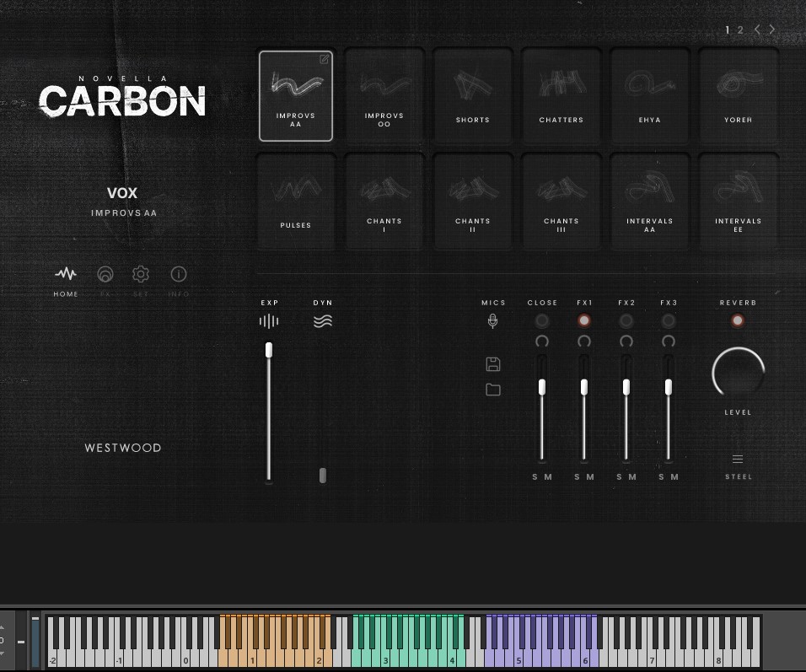806x672 pixels.
Task: Disable the FX1 channel power toggle
Action: (584, 320)
